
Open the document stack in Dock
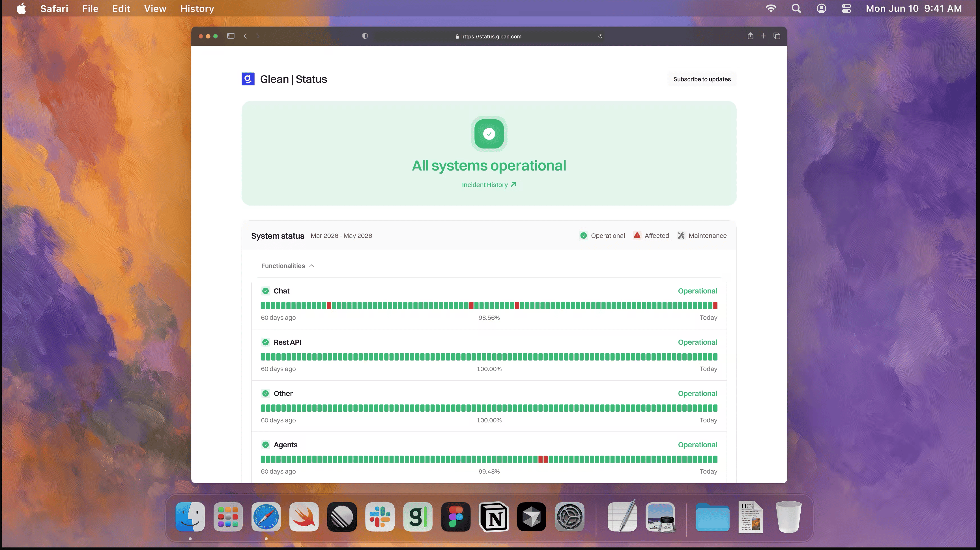[x=751, y=517]
